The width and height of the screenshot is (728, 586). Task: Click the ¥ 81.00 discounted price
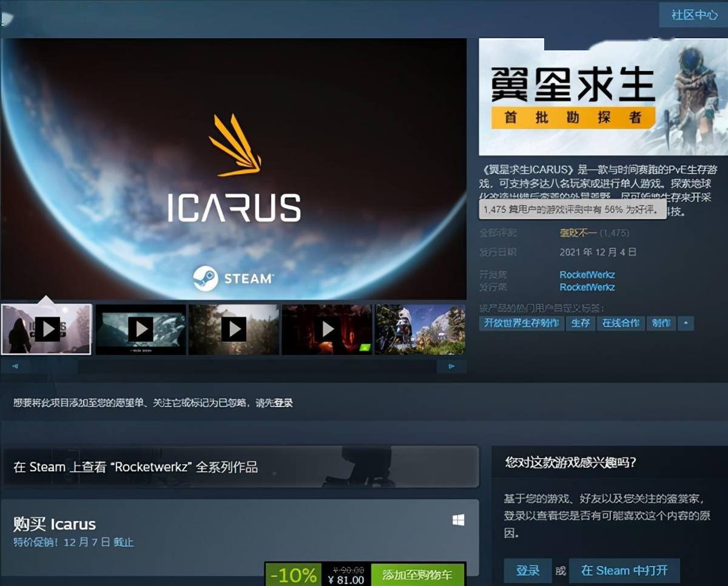pyautogui.click(x=346, y=580)
